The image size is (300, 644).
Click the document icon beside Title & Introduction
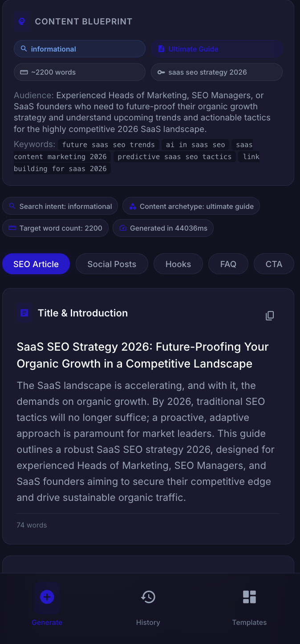(x=24, y=313)
